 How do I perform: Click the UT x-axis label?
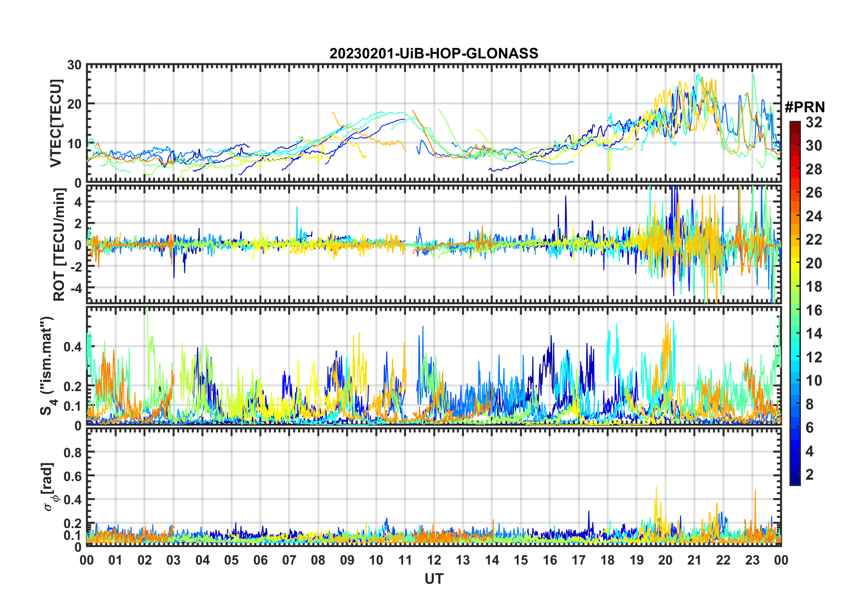pyautogui.click(x=434, y=579)
